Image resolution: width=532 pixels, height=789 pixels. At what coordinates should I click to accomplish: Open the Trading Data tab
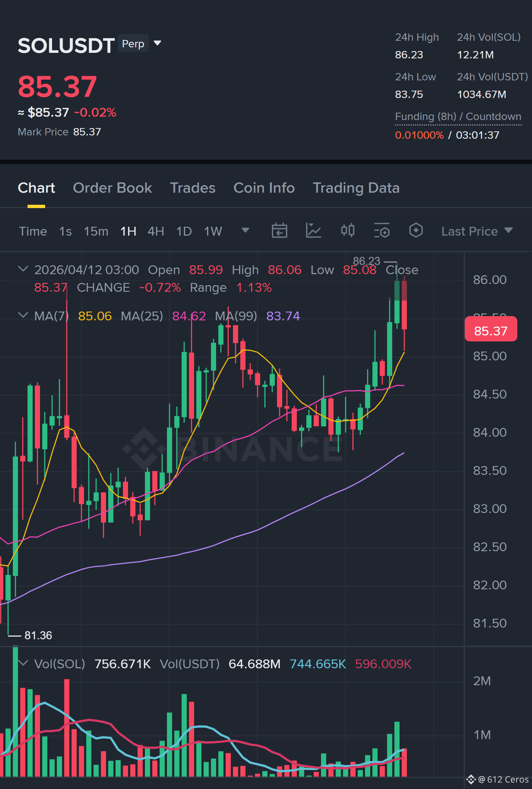[x=356, y=188]
